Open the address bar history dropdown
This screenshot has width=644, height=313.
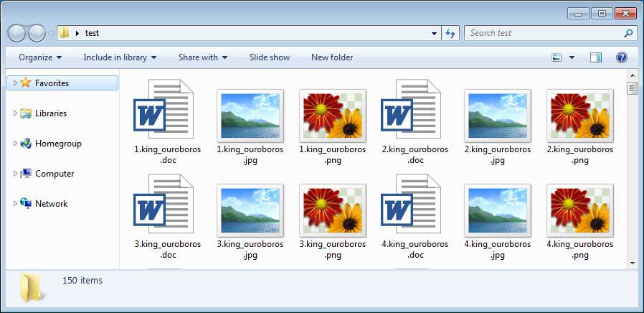pyautogui.click(x=434, y=33)
